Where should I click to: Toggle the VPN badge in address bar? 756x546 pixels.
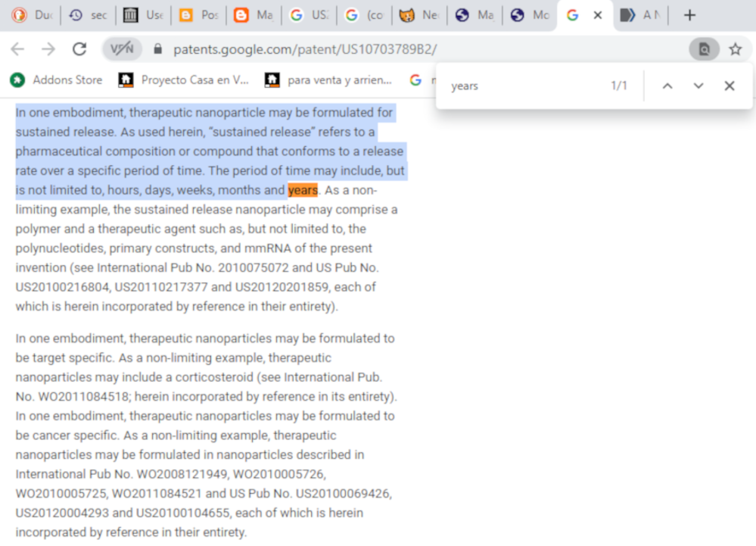coord(122,49)
